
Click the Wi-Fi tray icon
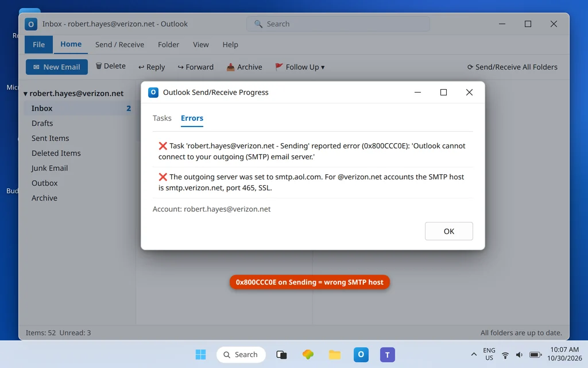(x=505, y=355)
